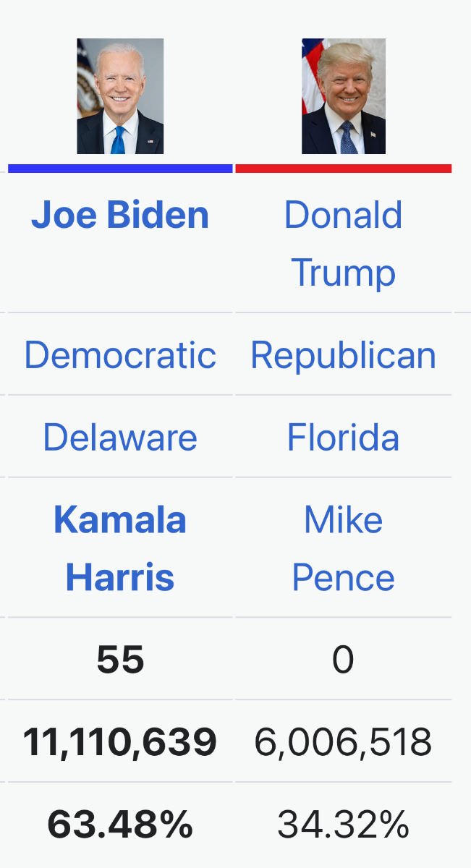
Task: Select the 55 electoral votes cell
Action: point(120,660)
